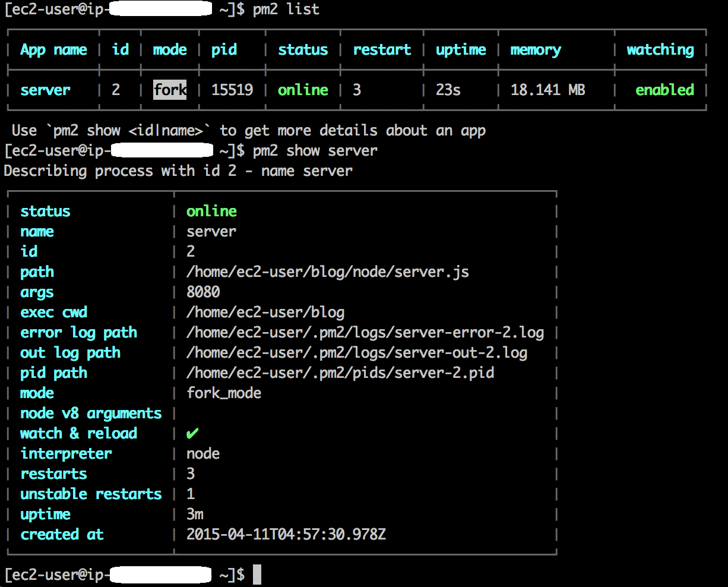Viewport: 728px width, 587px height.
Task: Click the created at timestamp
Action: [x=286, y=535]
